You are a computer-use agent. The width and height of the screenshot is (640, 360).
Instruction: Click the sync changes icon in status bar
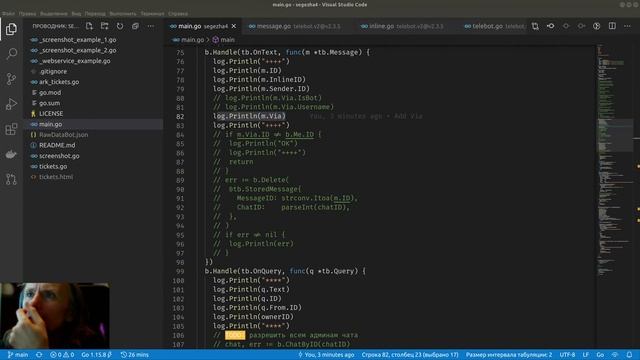pyautogui.click(x=39, y=355)
